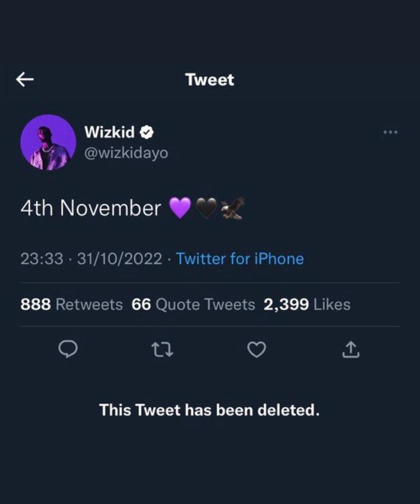Open the @wizkidayo handle
The width and height of the screenshot is (420, 504).
(126, 153)
